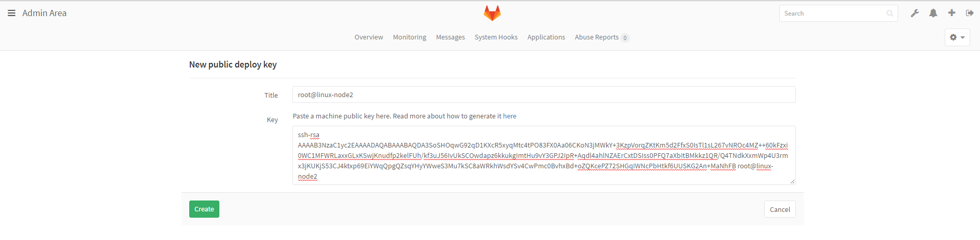Sign out using the exit icon
The width and height of the screenshot is (980, 240).
click(x=969, y=13)
